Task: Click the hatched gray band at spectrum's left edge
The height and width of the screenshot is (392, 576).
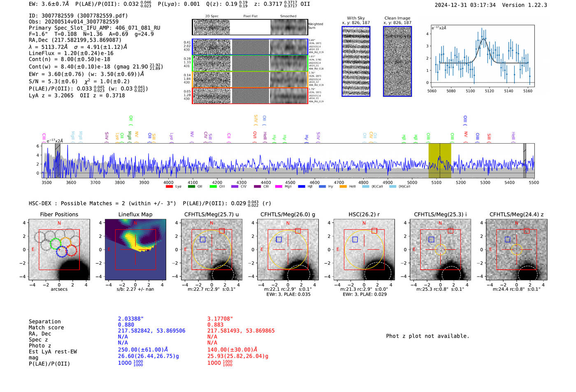Action: (58, 160)
